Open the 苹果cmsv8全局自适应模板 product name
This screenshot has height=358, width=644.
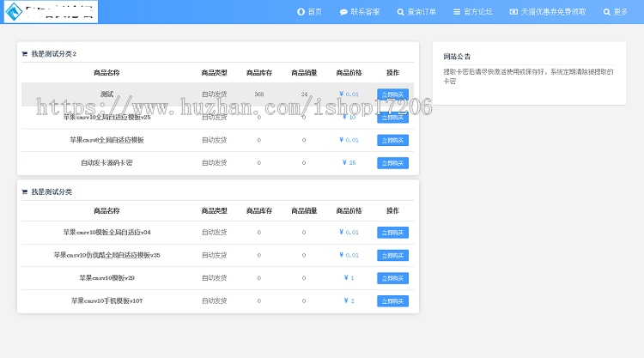[x=106, y=140]
